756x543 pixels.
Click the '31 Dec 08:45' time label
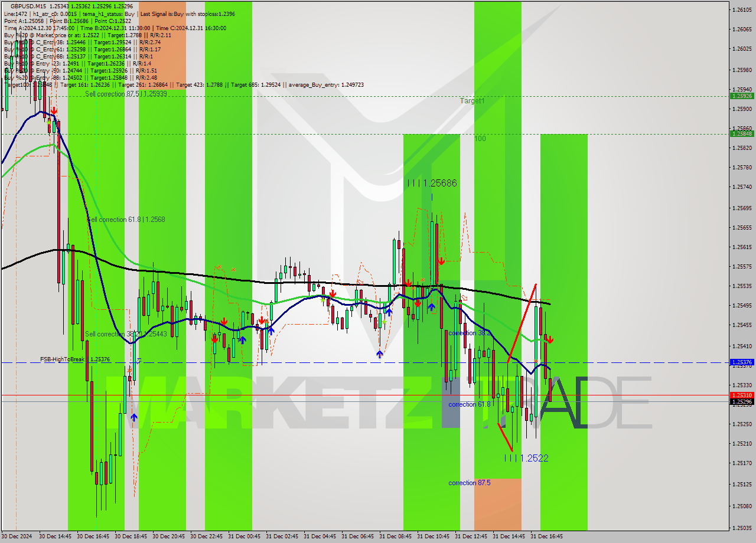(395, 537)
